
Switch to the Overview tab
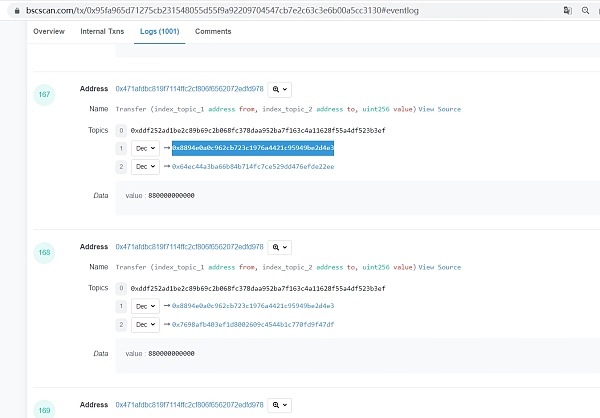coord(49,32)
